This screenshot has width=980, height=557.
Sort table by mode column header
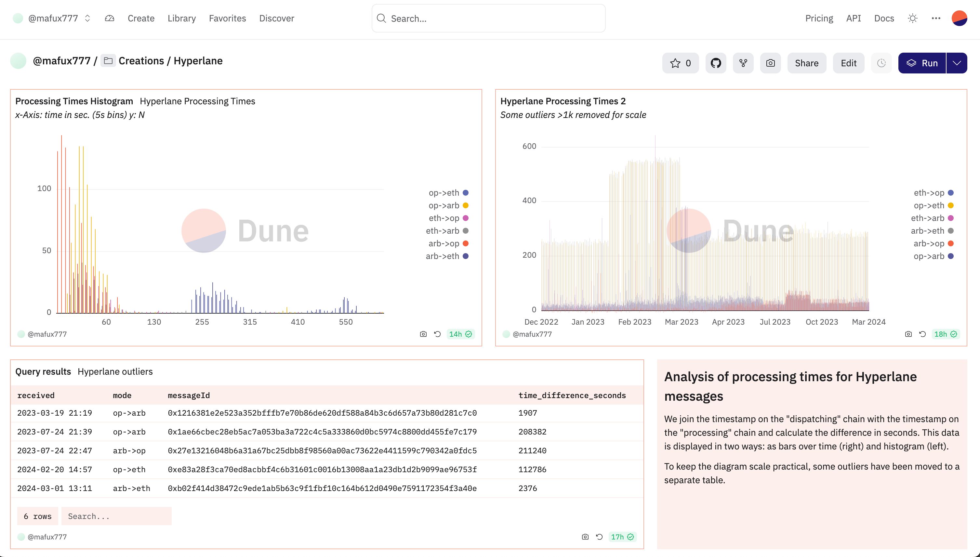(122, 395)
